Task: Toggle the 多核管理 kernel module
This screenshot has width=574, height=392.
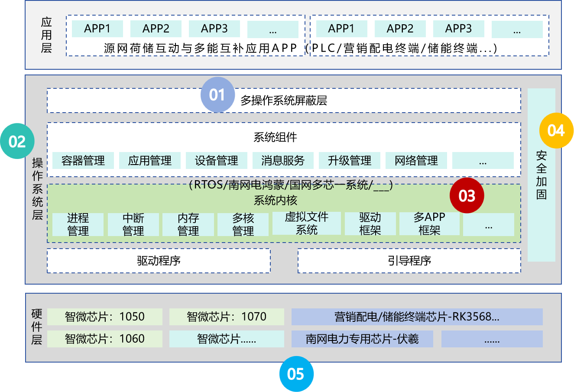Action: point(243,224)
